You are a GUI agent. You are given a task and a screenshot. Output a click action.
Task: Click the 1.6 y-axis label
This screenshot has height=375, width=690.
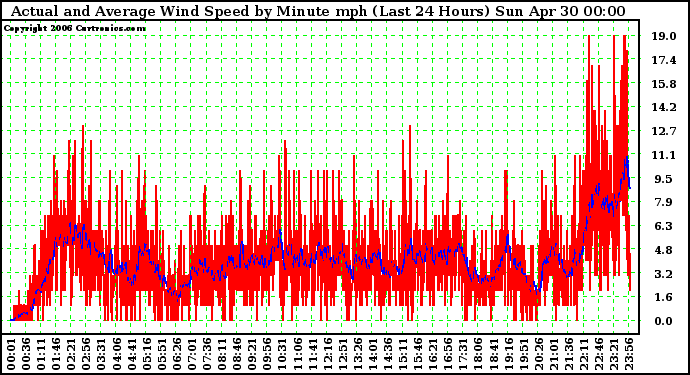tap(664, 297)
